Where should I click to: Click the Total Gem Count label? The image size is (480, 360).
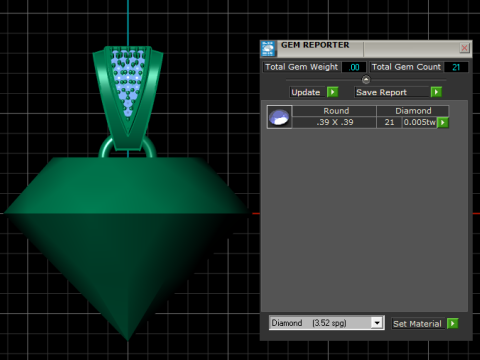tap(406, 67)
